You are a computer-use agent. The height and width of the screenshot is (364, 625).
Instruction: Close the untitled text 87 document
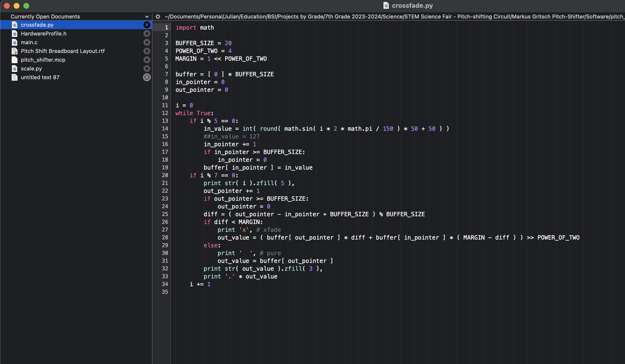tap(147, 77)
